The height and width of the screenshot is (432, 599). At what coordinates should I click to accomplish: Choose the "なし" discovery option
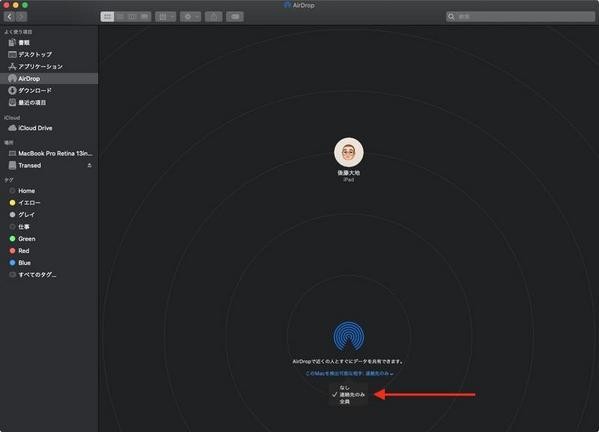click(345, 387)
